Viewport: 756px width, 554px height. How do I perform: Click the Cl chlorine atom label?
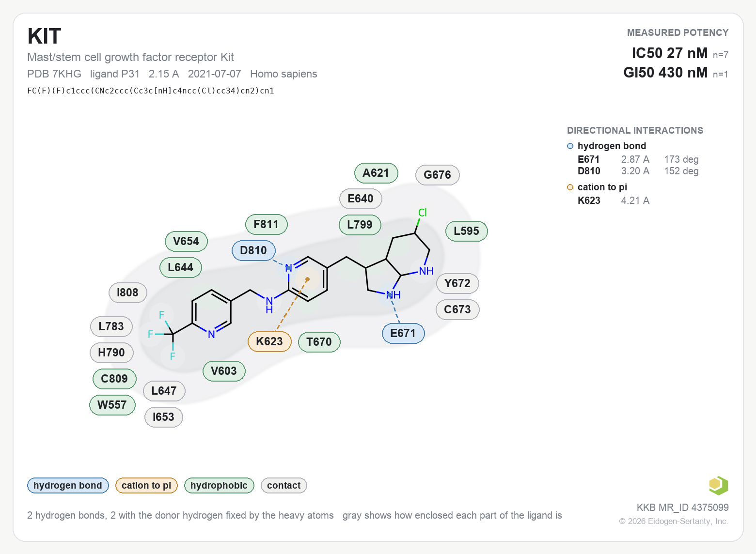pyautogui.click(x=423, y=213)
